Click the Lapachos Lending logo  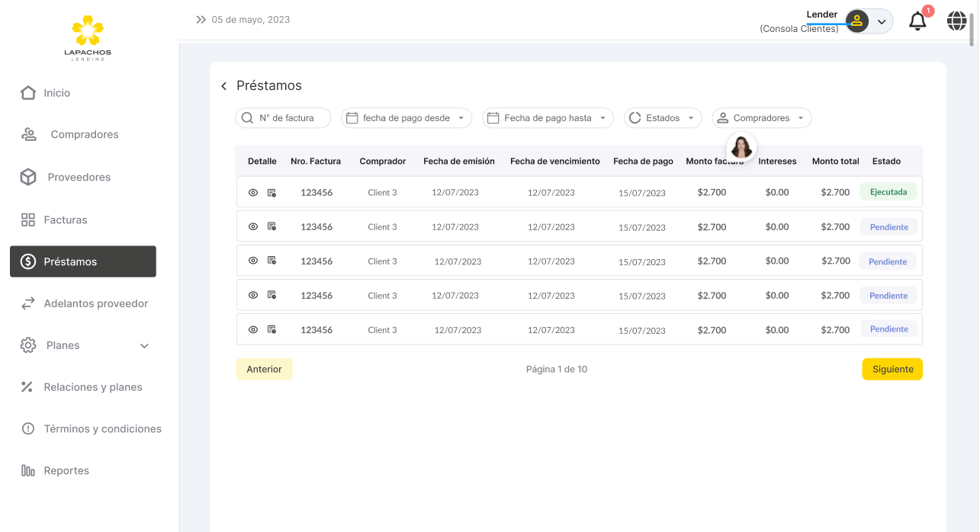[88, 37]
